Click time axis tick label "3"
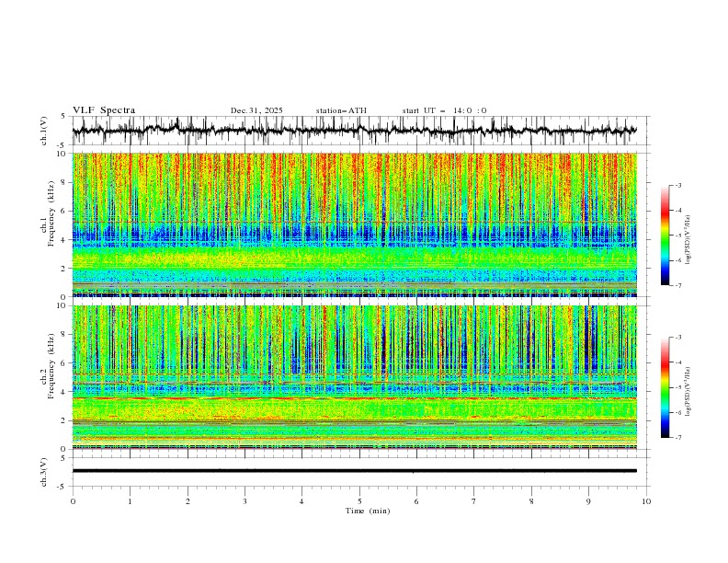 point(245,501)
